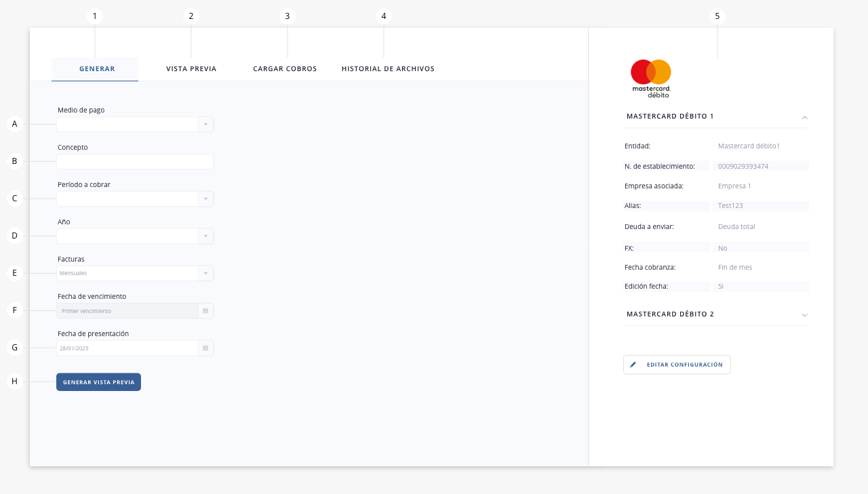Click the Mastercard débito logo
The height and width of the screenshot is (494, 868).
(651, 79)
